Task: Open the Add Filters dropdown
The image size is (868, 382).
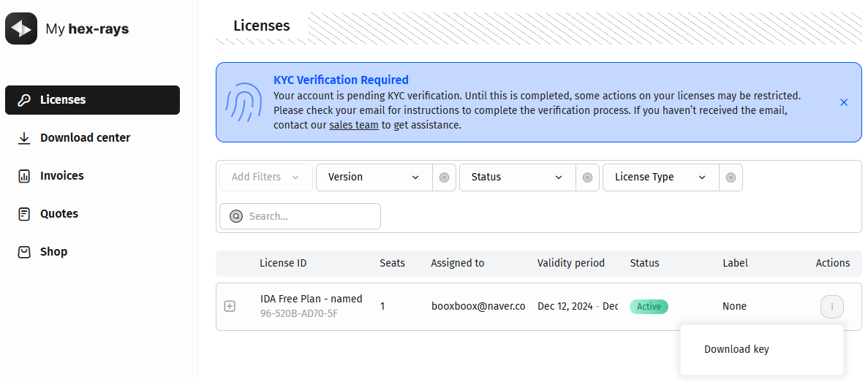Action: [265, 177]
